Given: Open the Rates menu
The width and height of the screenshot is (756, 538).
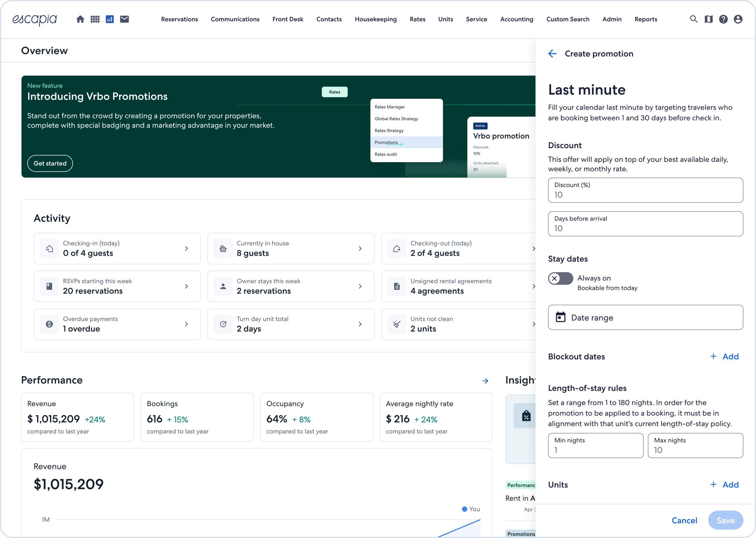Looking at the screenshot, I should [418, 19].
